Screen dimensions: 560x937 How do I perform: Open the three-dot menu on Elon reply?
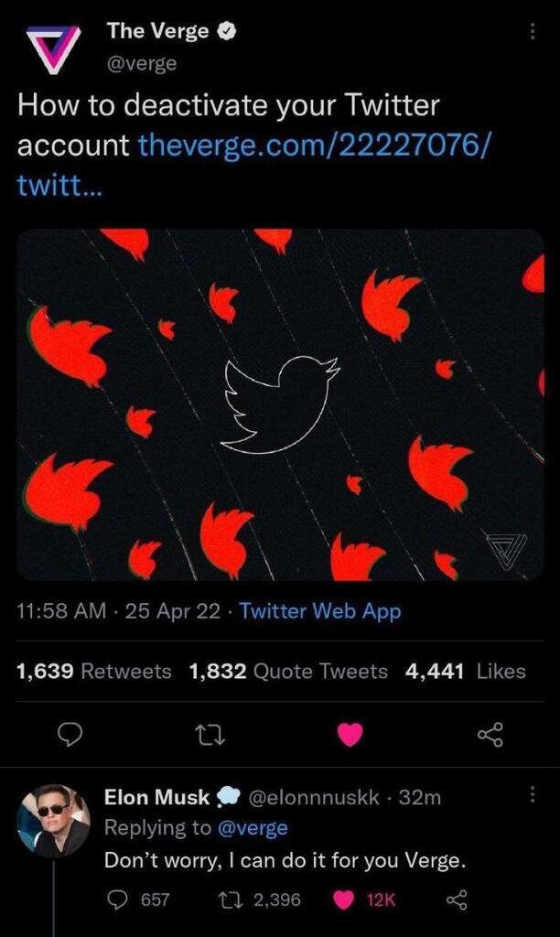click(x=533, y=794)
